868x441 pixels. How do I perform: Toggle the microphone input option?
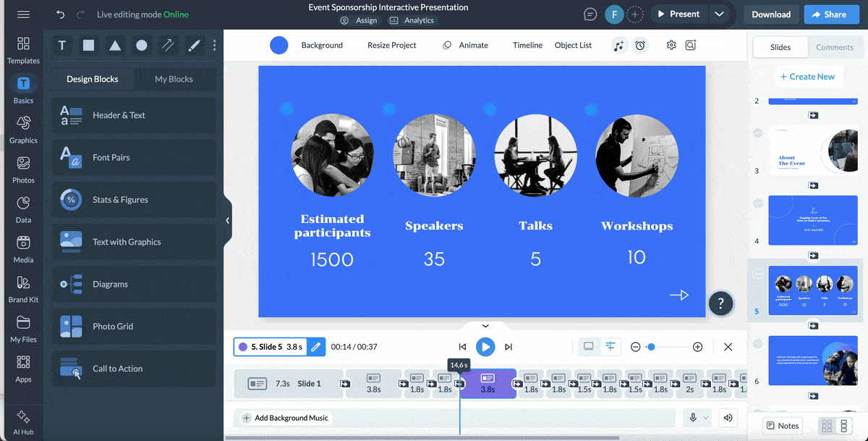tap(692, 418)
